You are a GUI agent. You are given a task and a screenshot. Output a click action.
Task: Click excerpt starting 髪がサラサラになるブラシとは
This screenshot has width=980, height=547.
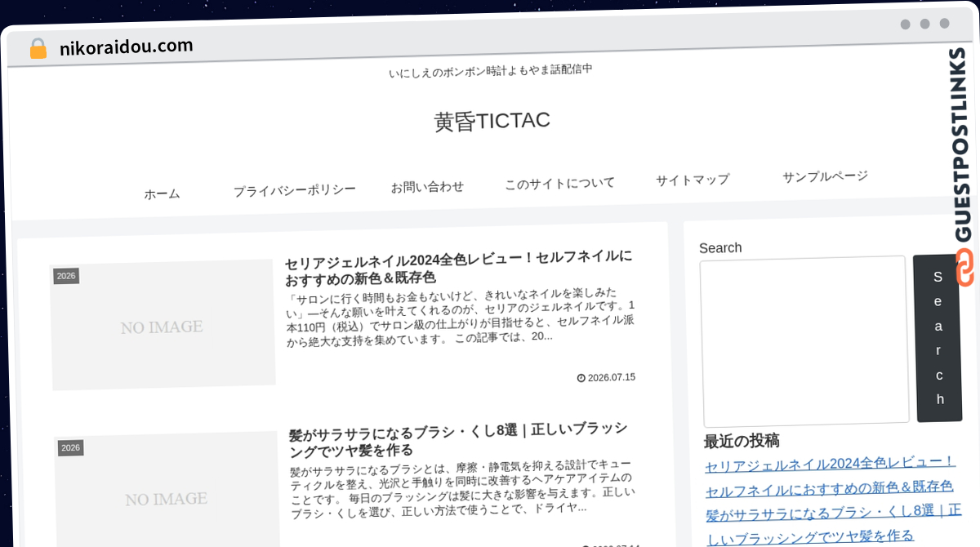tap(462, 489)
